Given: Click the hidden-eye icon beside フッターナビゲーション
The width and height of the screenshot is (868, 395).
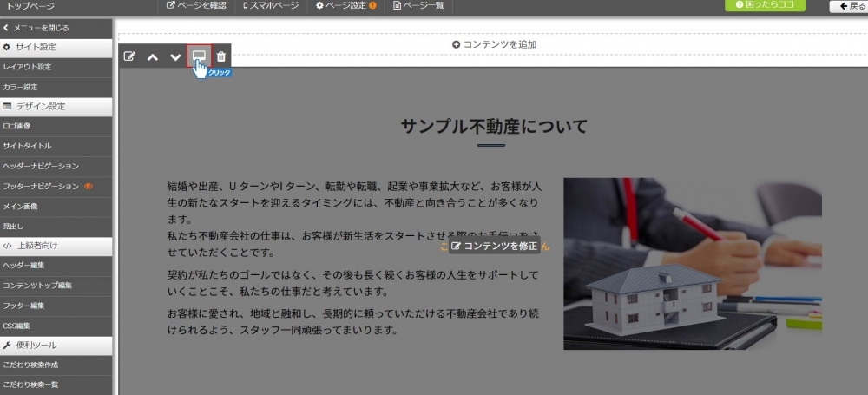Looking at the screenshot, I should [x=89, y=186].
